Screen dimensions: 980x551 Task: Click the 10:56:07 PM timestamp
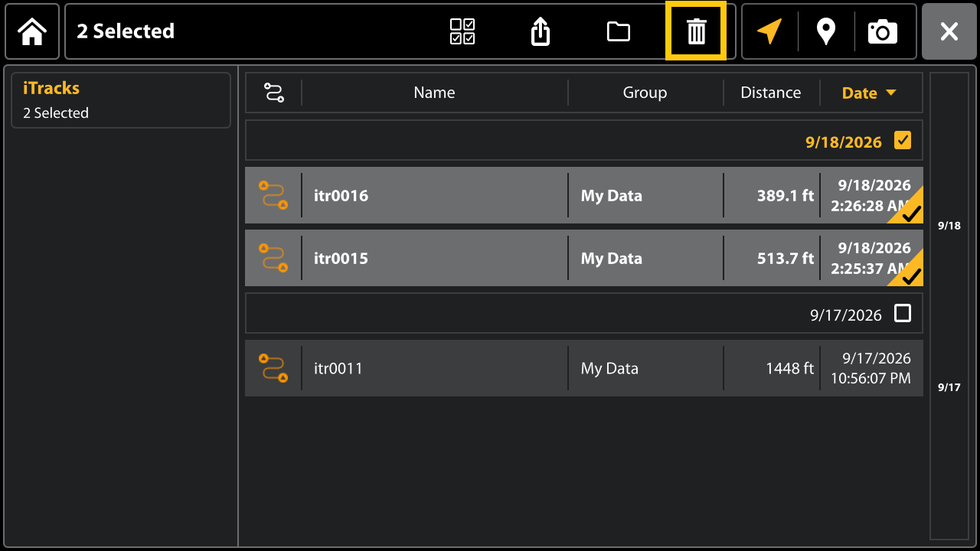click(871, 378)
